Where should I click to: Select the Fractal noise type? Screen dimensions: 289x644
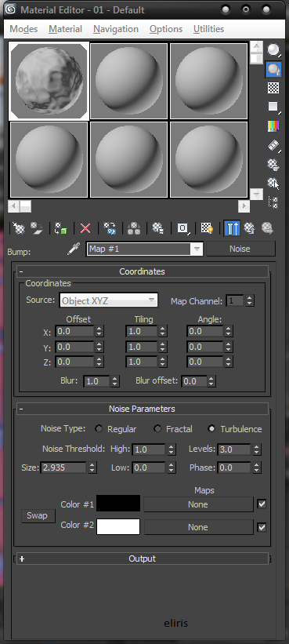(x=157, y=429)
